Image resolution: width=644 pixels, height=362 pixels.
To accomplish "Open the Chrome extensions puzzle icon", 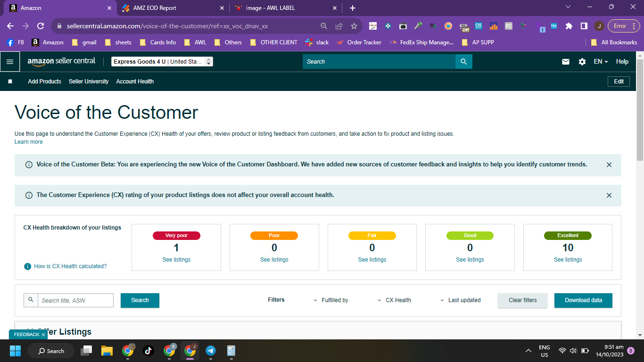I will click(569, 26).
